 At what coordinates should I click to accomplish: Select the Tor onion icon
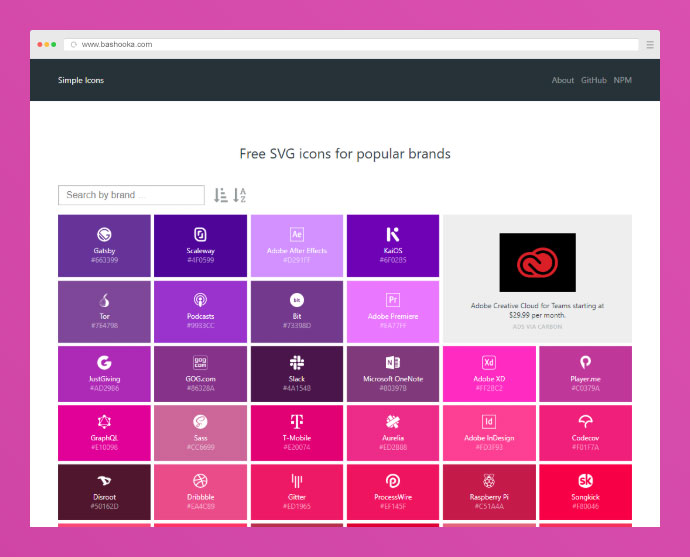[x=104, y=300]
